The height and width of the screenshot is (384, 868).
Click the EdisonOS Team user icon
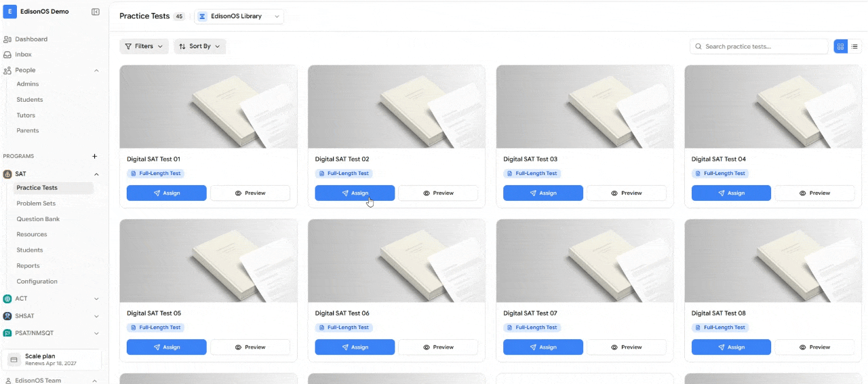(7, 381)
